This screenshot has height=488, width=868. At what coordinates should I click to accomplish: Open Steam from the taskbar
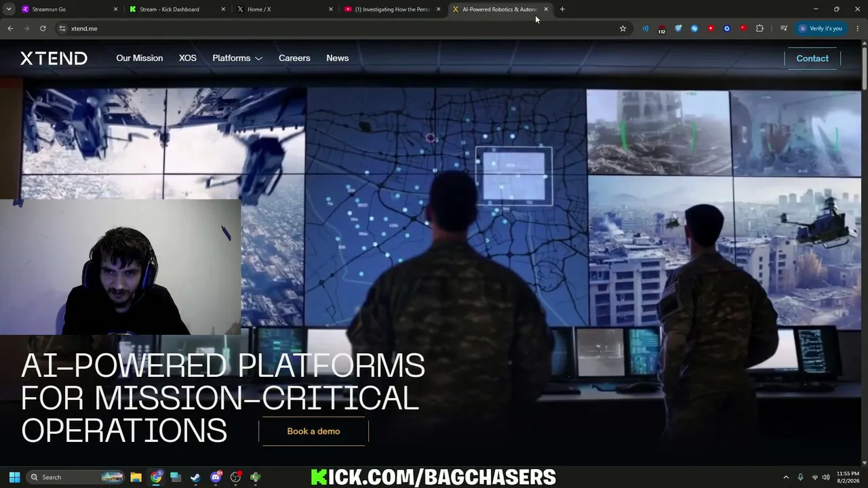[195, 477]
